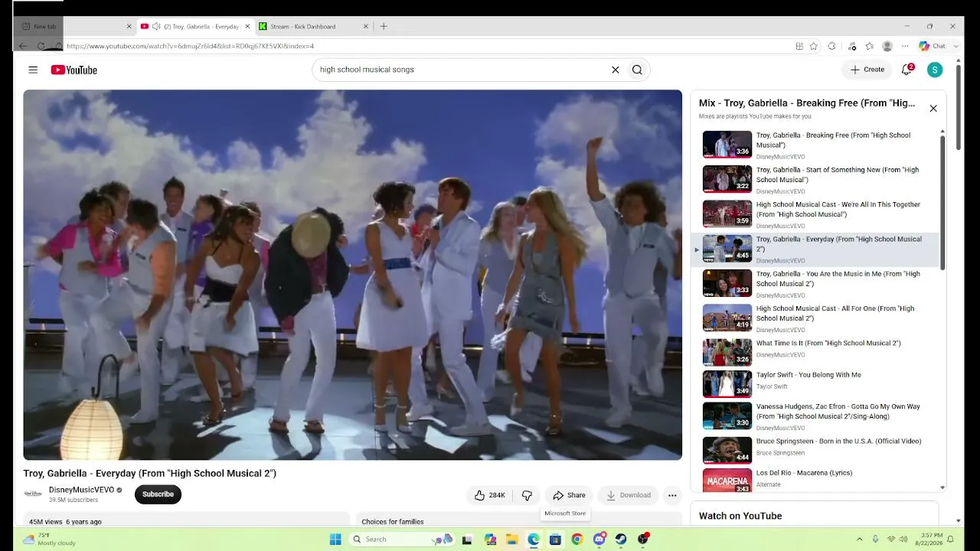980x551 pixels.
Task: Play Gotta Go My Own Way thumbnail
Action: tap(727, 416)
